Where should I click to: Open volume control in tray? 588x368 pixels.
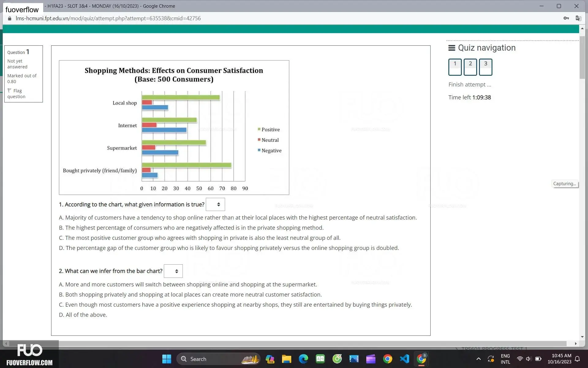click(x=528, y=359)
